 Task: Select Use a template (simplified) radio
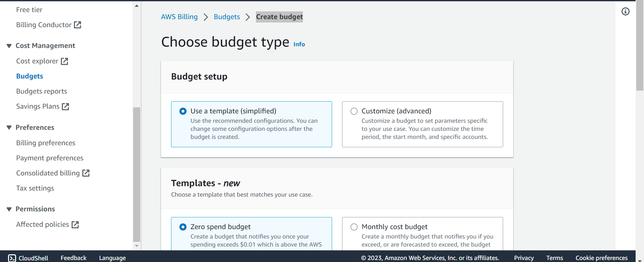(x=183, y=111)
